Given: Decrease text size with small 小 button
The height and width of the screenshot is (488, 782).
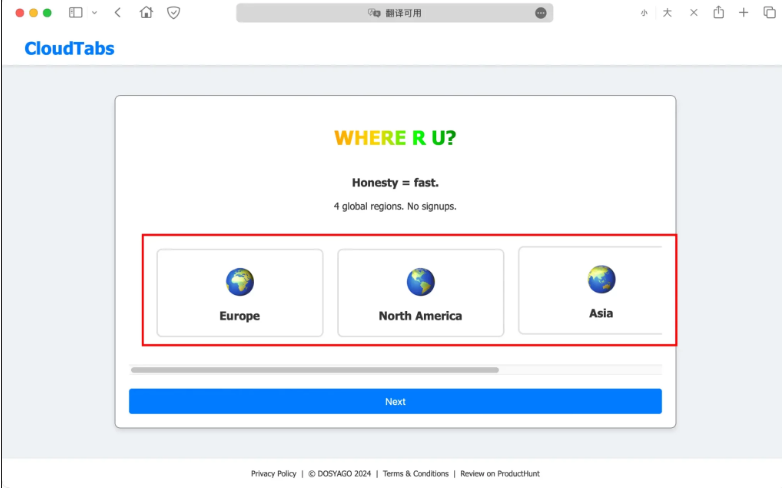Looking at the screenshot, I should (644, 13).
